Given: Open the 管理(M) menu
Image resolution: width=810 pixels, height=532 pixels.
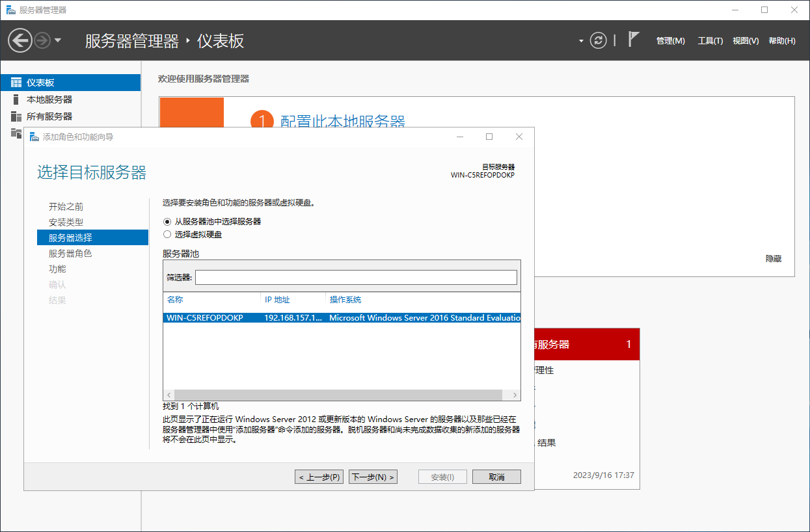Looking at the screenshot, I should coord(670,40).
